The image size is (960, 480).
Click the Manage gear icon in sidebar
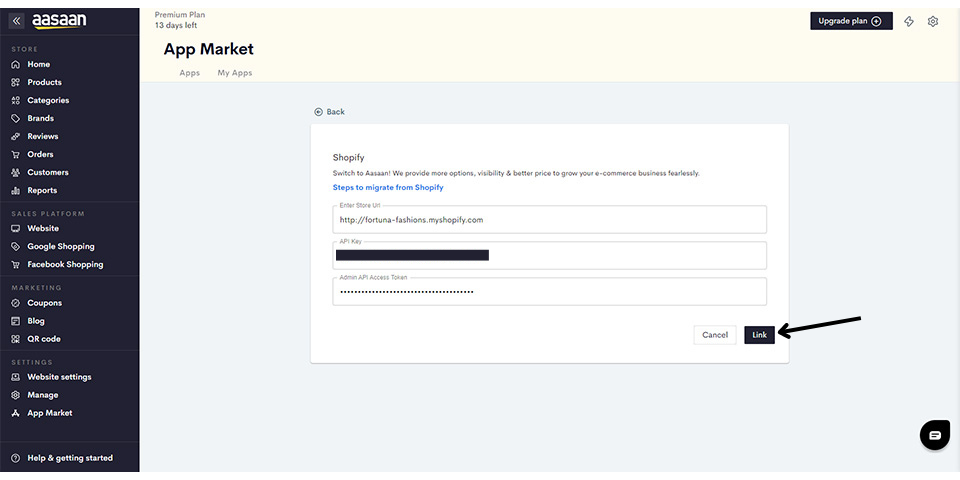tap(16, 395)
